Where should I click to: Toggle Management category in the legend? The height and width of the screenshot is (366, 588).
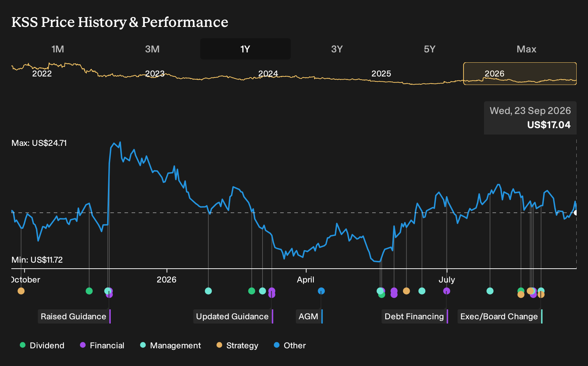[171, 345]
